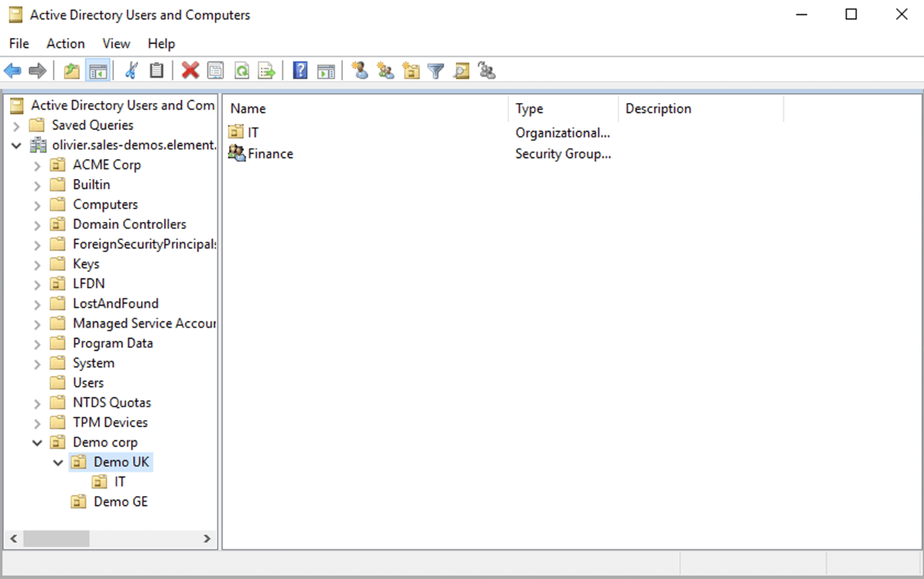Select root Active Directory Users and Computers node
Viewport: 924px width, 579px height.
click(122, 105)
